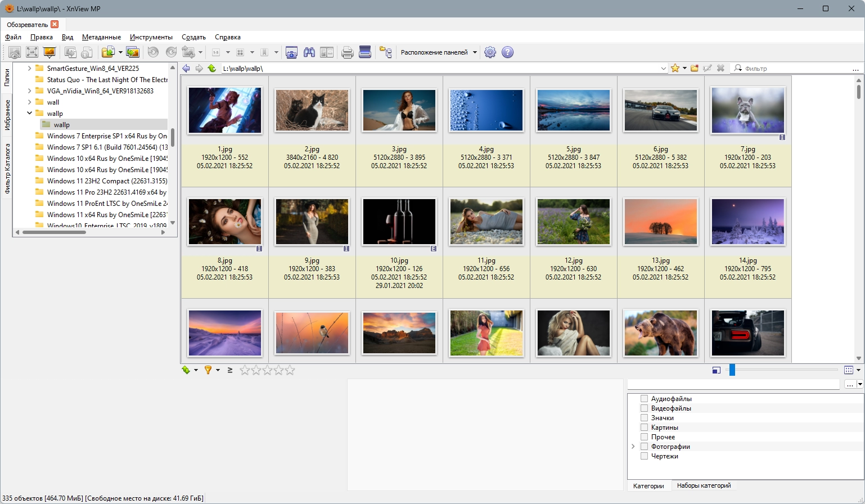Tick the Чертежи category checkbox
Viewport: 865px width, 504px height.
pyautogui.click(x=645, y=456)
